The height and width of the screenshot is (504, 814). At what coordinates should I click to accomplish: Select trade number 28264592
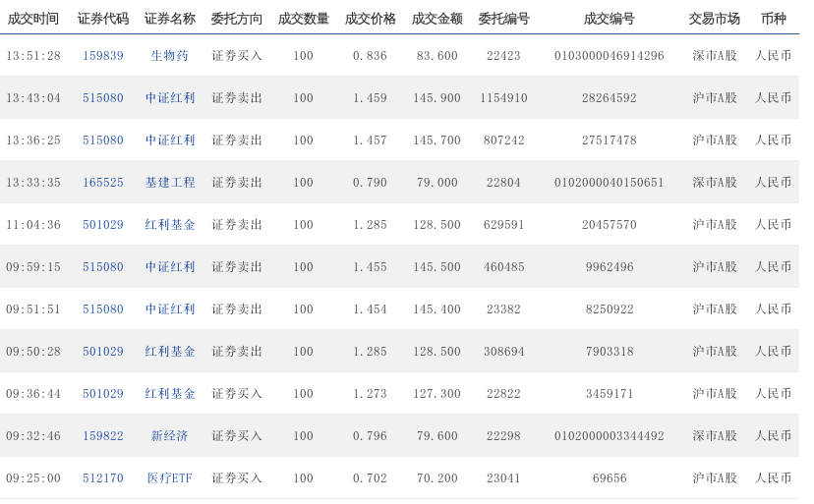point(609,97)
